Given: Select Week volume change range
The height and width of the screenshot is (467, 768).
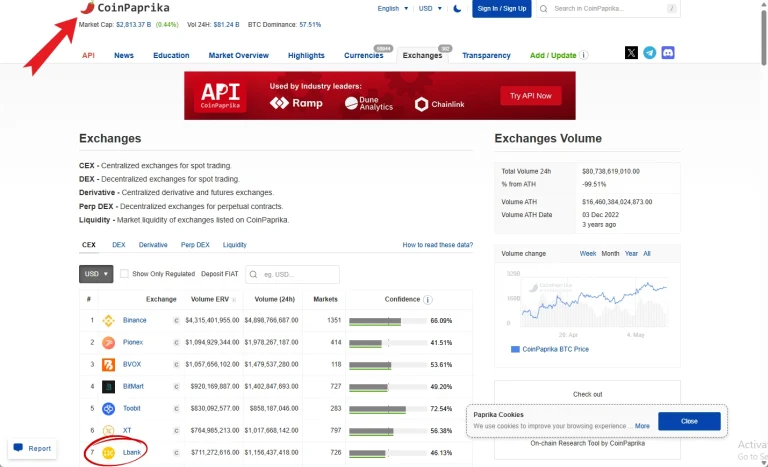Looking at the screenshot, I should pyautogui.click(x=588, y=253).
